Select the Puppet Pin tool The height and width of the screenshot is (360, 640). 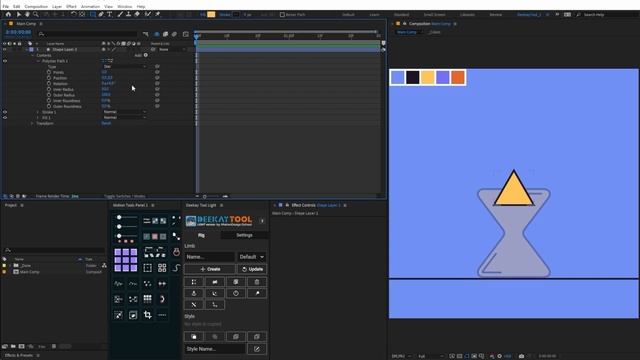point(158,14)
